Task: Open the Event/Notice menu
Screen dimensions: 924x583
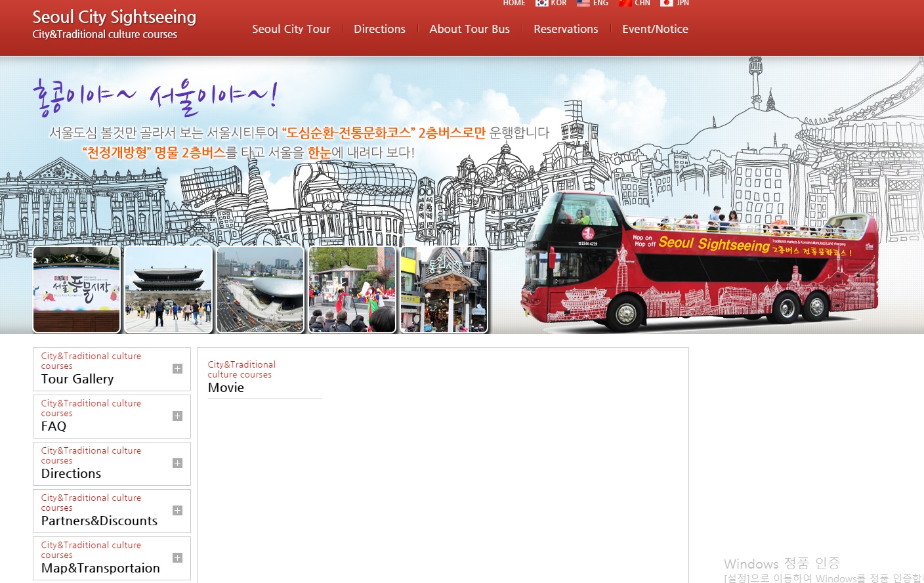Action: click(x=655, y=29)
